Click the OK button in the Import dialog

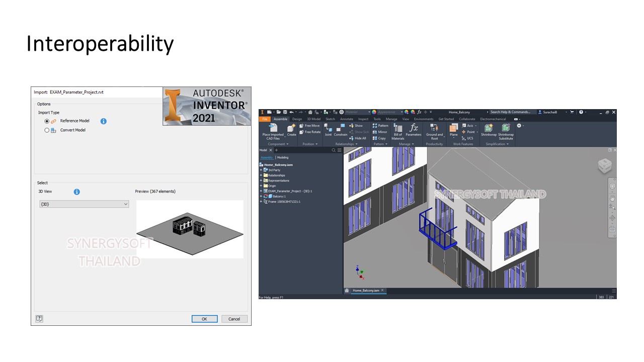coord(204,319)
